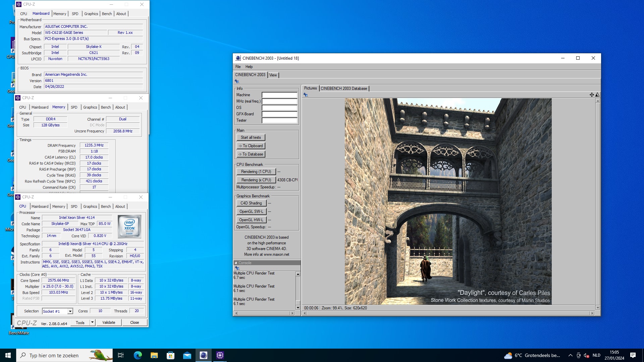Run the C4D Shading test
This screenshot has height=362, width=644.
coord(251,203)
